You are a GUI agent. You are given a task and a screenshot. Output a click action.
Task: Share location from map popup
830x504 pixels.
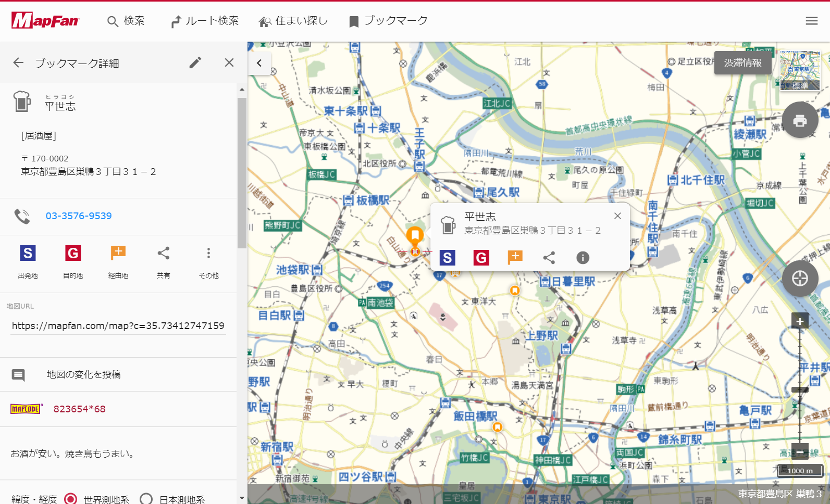[x=549, y=258]
